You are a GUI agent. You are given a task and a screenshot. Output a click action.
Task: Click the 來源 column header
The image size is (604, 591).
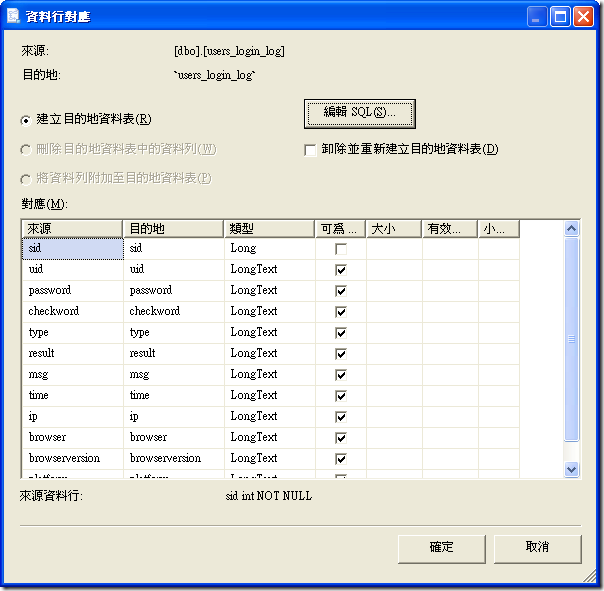coord(72,229)
